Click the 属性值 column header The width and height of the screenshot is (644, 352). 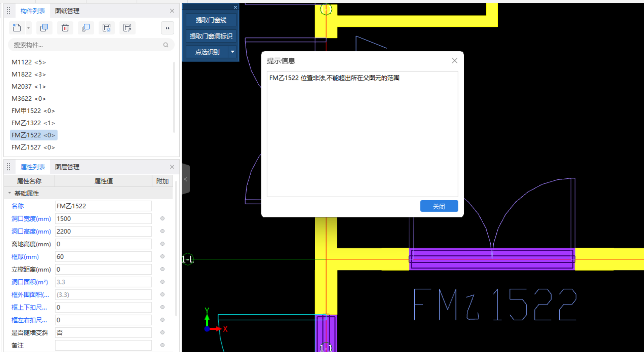[x=103, y=181]
